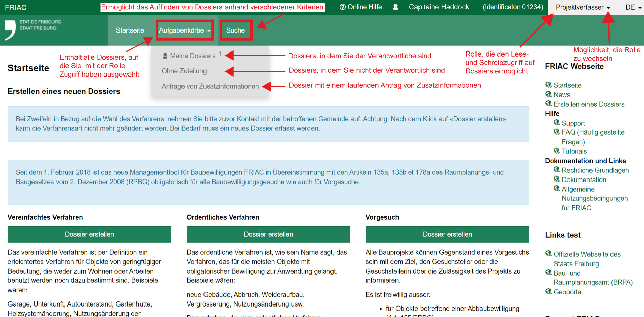Click the globe icon beside Support
Screen dimensions: 644x317
click(557, 123)
